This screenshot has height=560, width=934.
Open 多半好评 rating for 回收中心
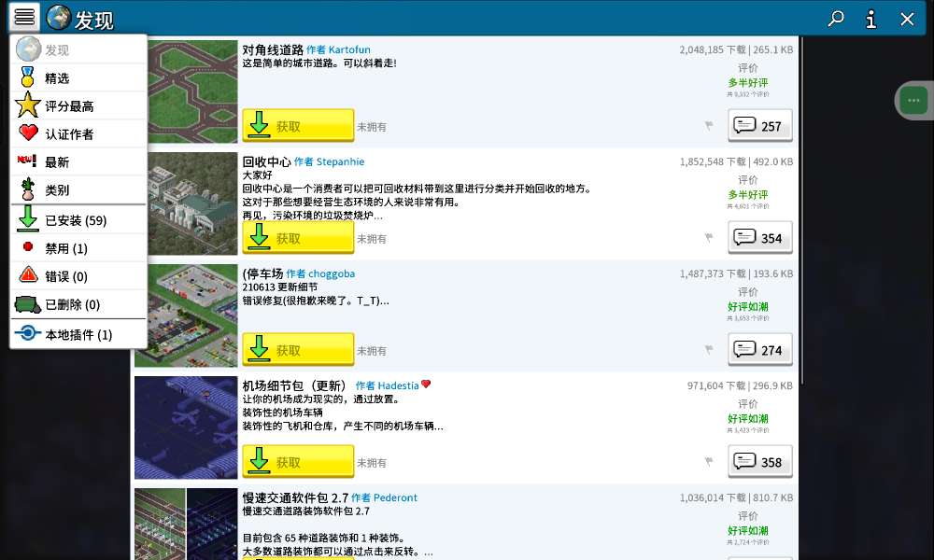pos(747,195)
